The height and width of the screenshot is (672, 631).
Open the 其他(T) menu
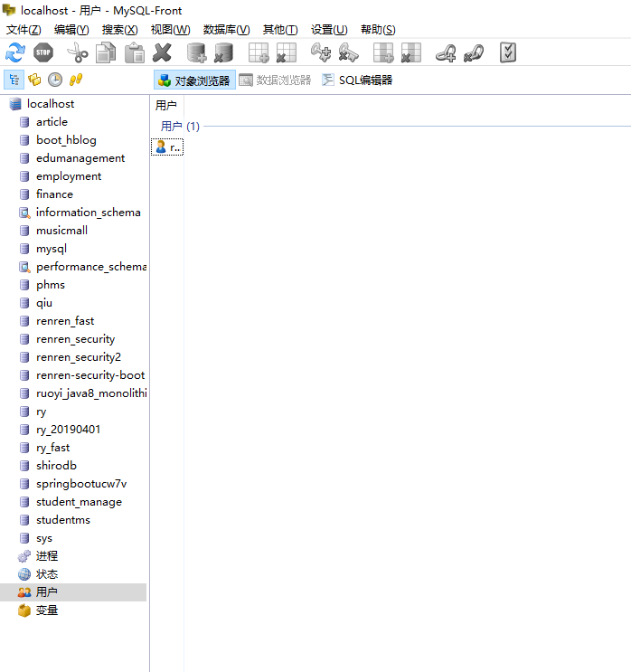coord(280,30)
